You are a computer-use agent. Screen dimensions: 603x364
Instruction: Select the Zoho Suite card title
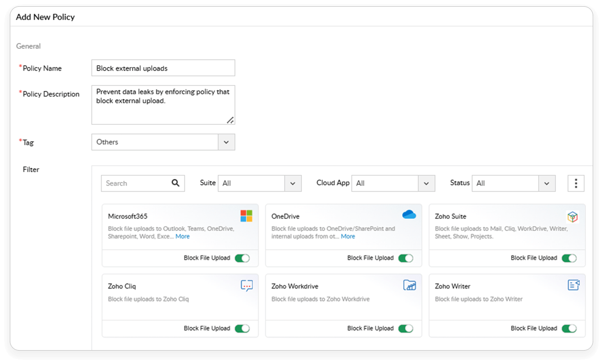point(450,216)
